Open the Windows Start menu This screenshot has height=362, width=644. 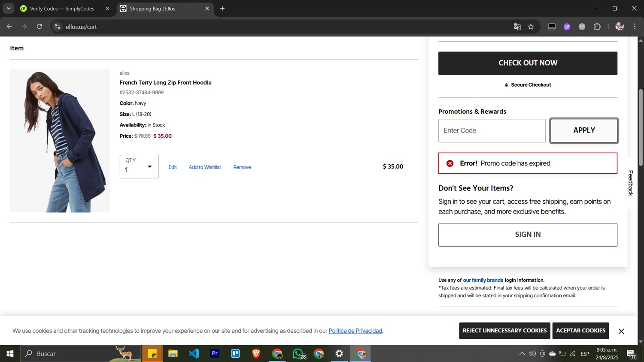point(10,354)
